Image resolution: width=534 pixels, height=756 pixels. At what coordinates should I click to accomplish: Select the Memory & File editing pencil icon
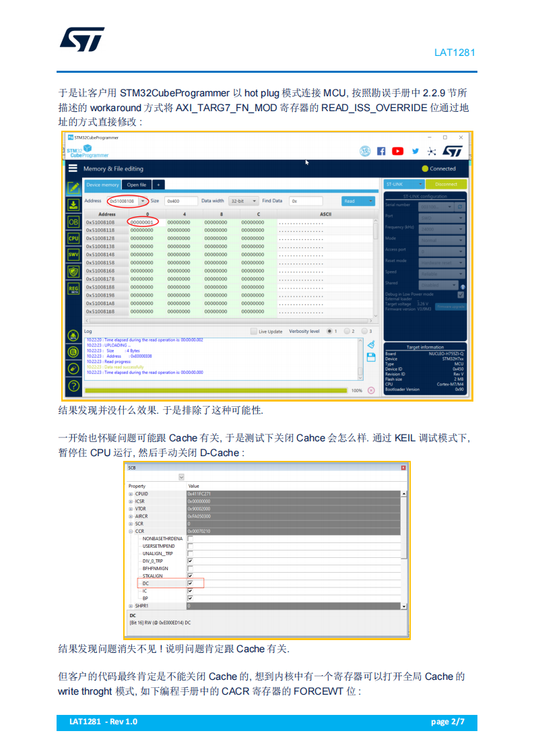(x=73, y=188)
